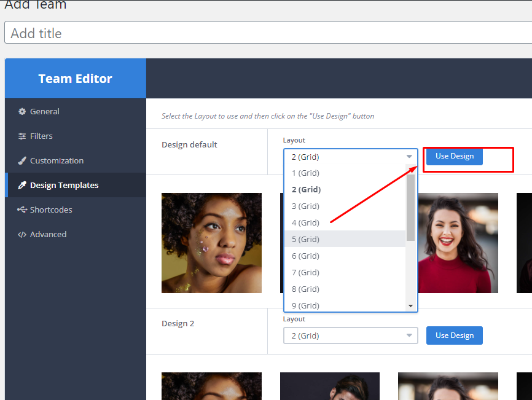Click the Design 2 man preview thumbnail
Image resolution: width=532 pixels, height=400 pixels.
330,386
